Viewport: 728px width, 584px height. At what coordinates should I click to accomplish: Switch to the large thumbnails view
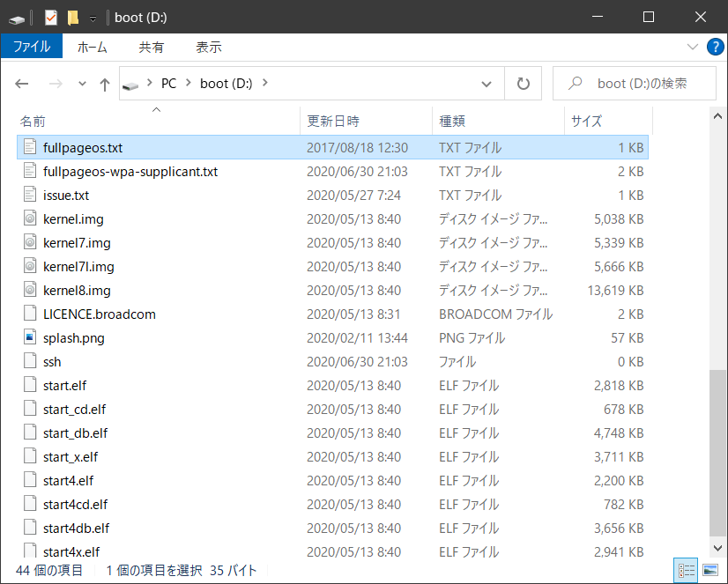coord(710,570)
